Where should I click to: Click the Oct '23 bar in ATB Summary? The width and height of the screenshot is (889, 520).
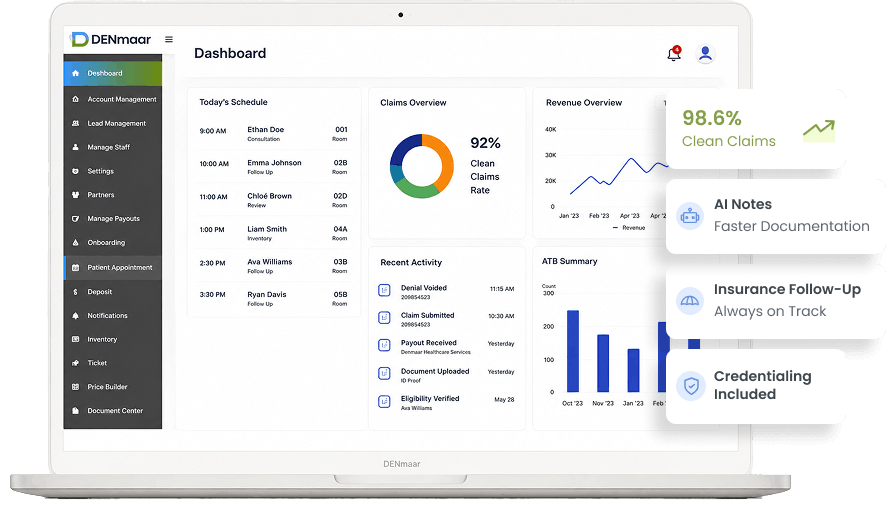click(573, 351)
